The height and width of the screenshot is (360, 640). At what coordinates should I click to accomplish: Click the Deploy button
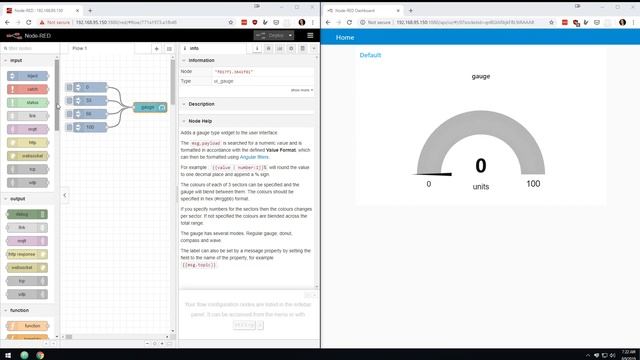click(x=270, y=36)
